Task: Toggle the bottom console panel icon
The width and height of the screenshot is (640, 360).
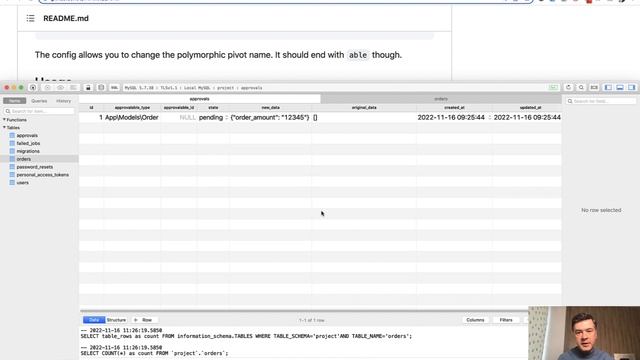Action: coord(620,88)
